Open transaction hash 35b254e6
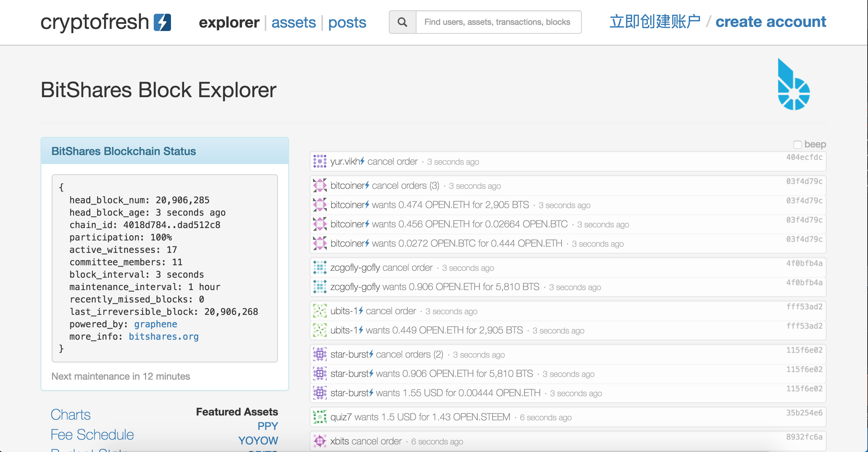868x452 pixels. [x=804, y=413]
